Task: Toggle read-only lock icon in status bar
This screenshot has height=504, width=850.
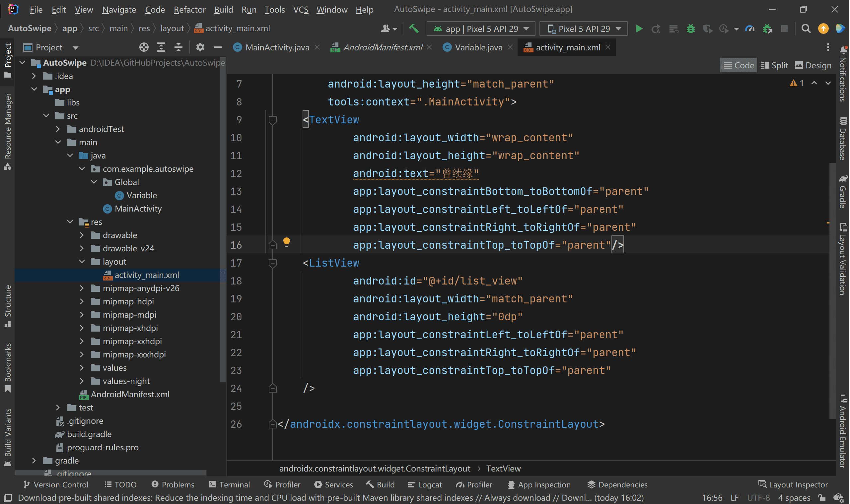Action: 822,498
